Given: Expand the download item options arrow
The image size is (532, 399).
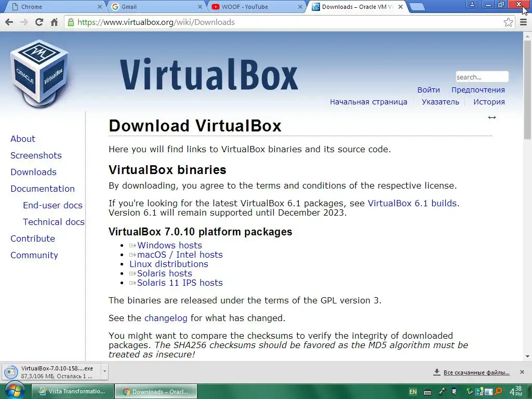Looking at the screenshot, I should pos(104,371).
